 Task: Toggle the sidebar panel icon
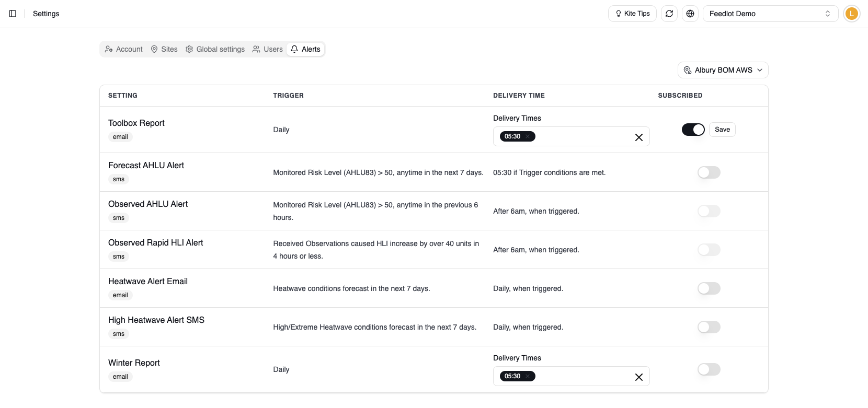point(13,14)
